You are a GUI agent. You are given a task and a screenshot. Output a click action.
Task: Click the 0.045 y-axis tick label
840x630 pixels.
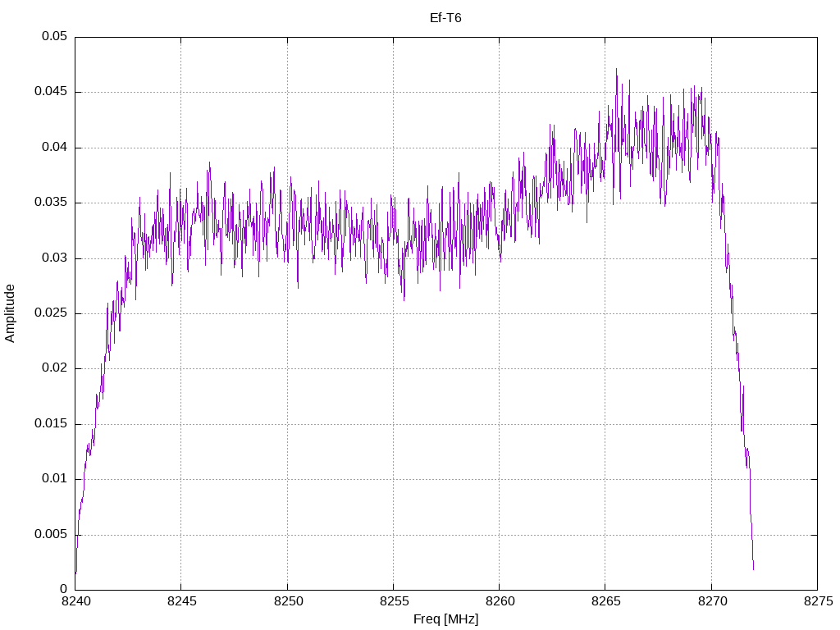pyautogui.click(x=51, y=92)
